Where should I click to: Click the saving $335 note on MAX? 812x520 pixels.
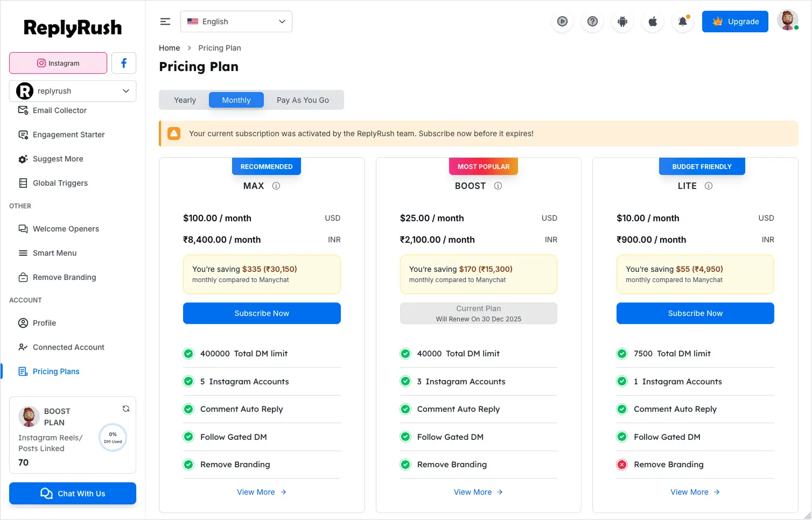(x=262, y=275)
